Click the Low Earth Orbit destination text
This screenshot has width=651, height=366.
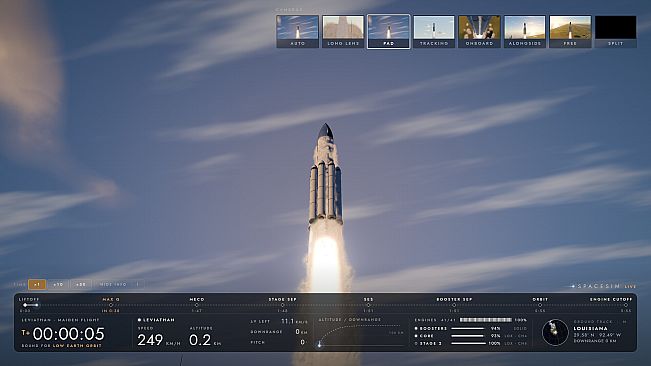coord(77,346)
